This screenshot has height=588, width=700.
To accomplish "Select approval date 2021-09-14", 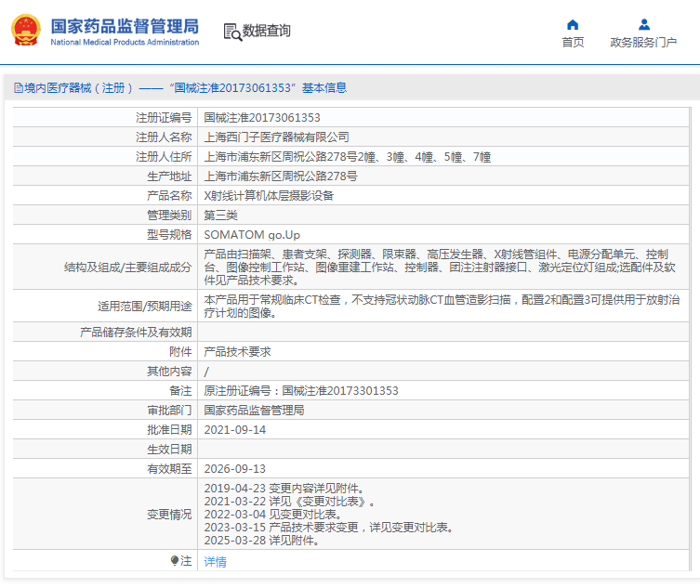I will click(x=235, y=430).
